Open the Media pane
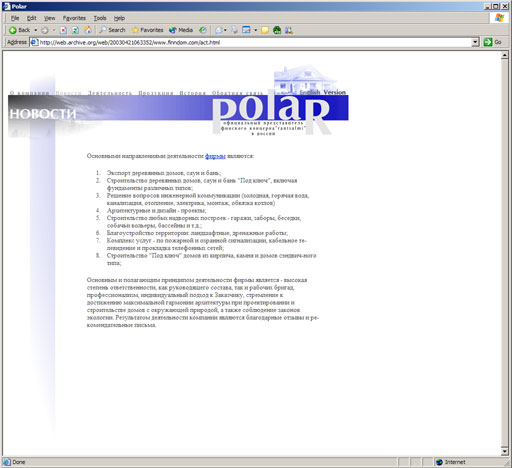Viewport: 512px width, 468px height. pyautogui.click(x=181, y=30)
